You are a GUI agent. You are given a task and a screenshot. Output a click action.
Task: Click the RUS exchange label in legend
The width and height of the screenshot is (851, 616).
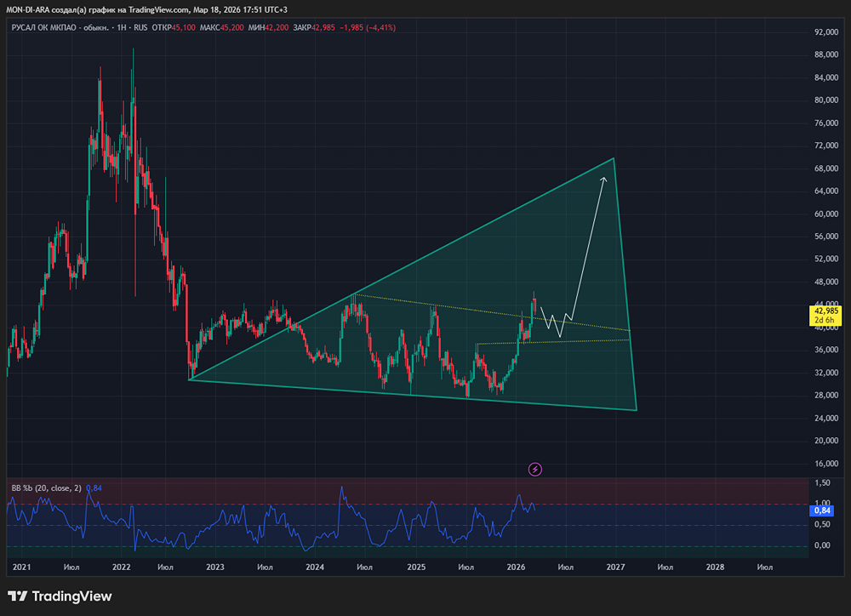click(x=140, y=27)
